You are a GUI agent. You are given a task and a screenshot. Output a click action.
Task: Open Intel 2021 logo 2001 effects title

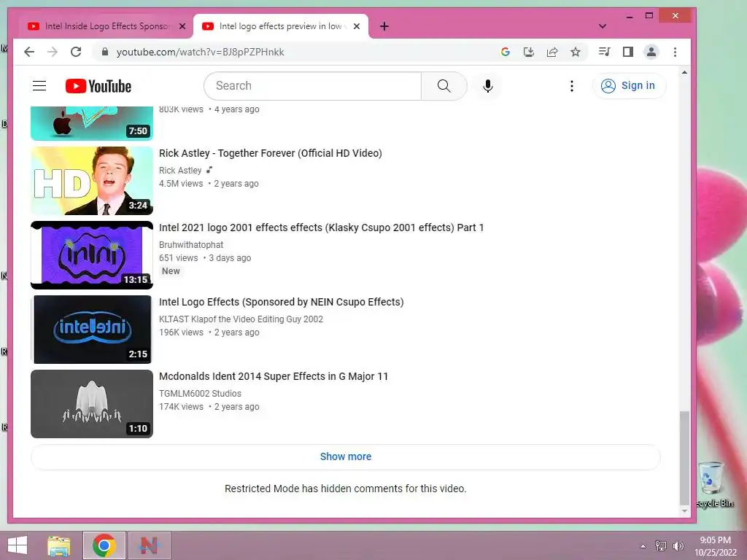pos(322,227)
